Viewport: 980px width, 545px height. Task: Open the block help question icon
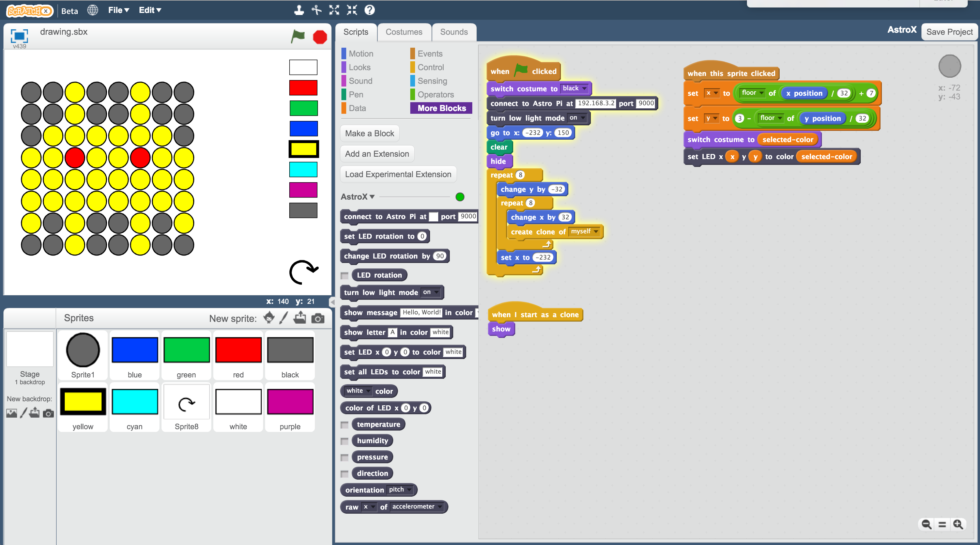pyautogui.click(x=369, y=10)
